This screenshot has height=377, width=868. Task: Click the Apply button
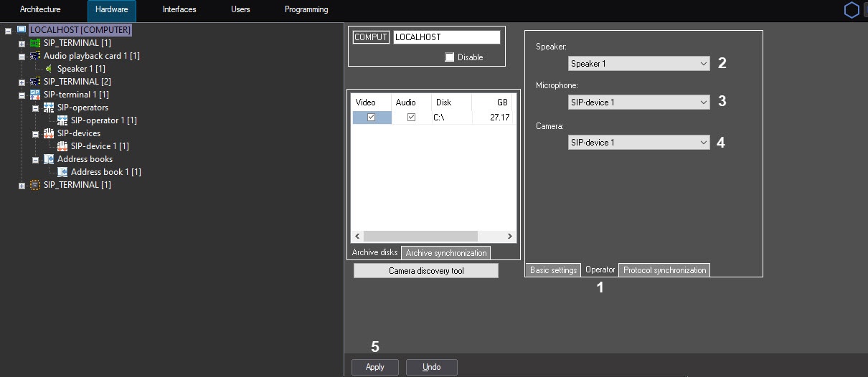375,367
